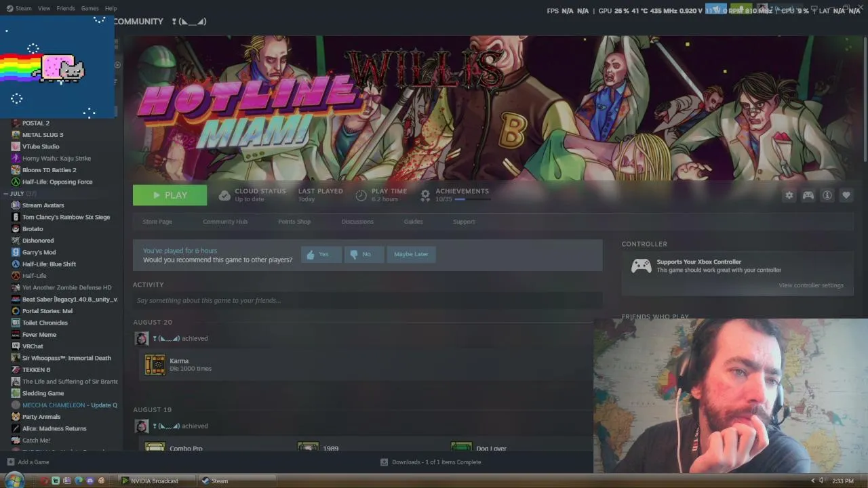Screen dimensions: 868x488
Task: Open the Community Hub tab
Action: click(225, 222)
